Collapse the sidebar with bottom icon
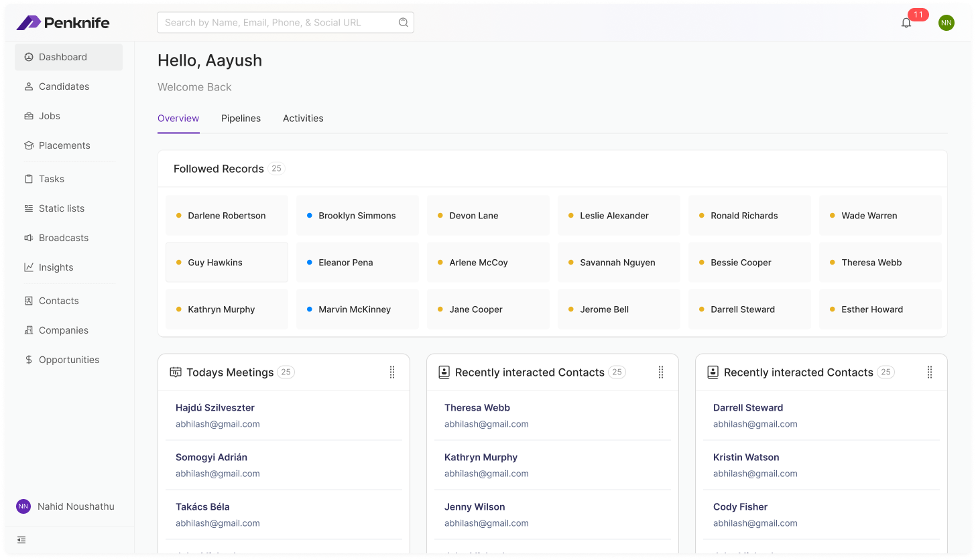Viewport: 976px width, 560px height. [x=21, y=540]
